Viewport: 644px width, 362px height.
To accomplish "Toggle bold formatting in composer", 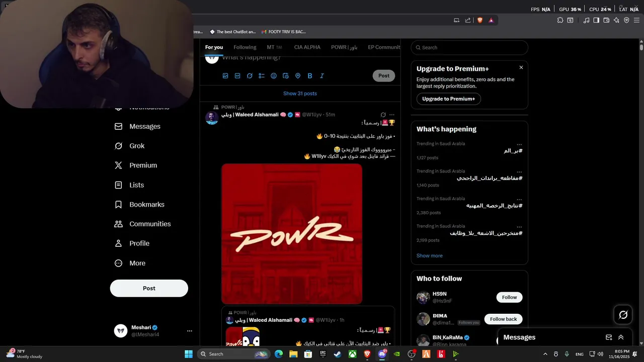I will (x=310, y=76).
